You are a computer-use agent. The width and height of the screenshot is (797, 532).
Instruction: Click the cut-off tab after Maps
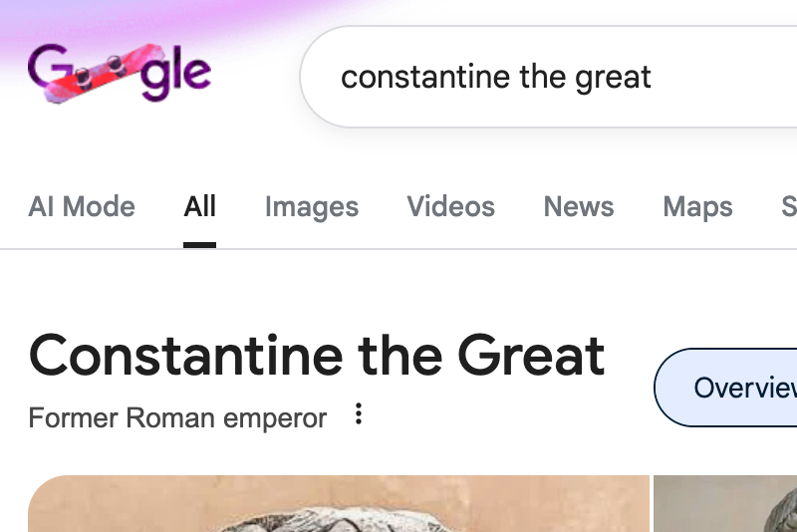point(788,206)
